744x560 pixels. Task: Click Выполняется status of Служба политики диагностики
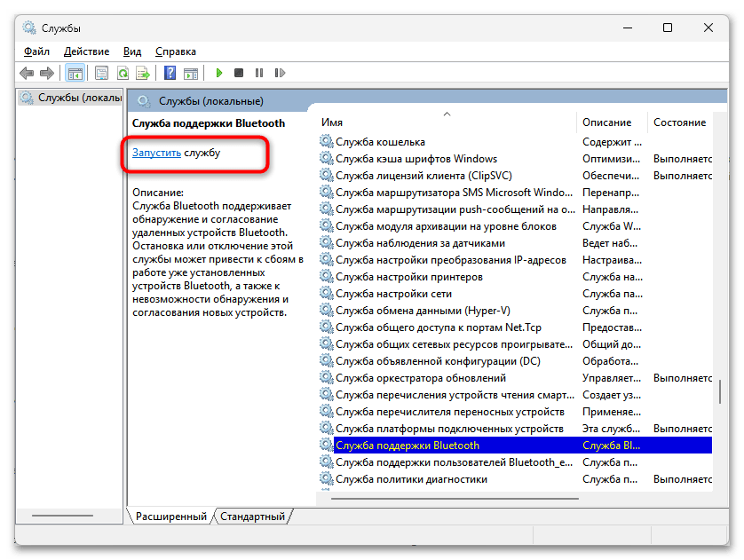(683, 479)
